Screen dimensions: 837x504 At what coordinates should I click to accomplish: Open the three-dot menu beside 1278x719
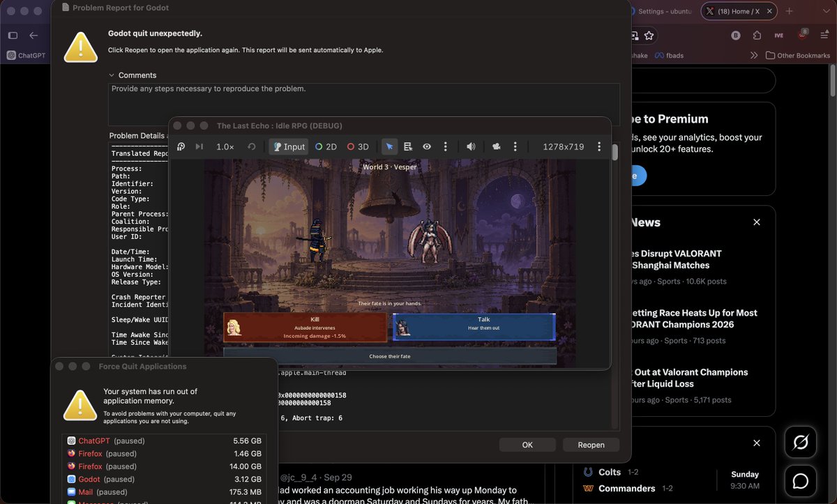[598, 146]
